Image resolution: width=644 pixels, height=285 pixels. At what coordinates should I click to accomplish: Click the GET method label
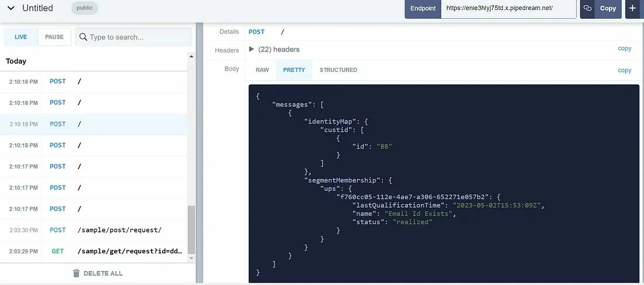click(57, 251)
